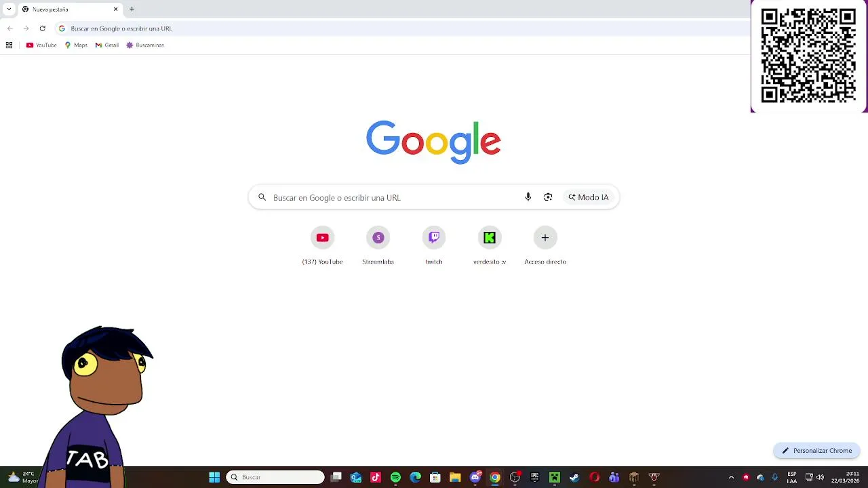The image size is (868, 488).
Task: Close the Nueva pestaña tab
Action: 115,9
